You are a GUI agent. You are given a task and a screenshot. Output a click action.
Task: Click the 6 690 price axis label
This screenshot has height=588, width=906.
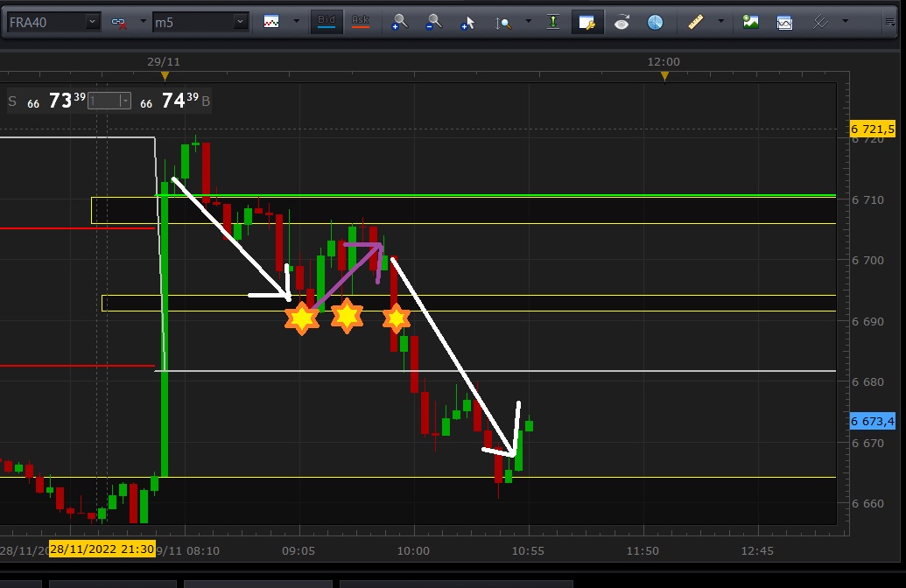(867, 321)
